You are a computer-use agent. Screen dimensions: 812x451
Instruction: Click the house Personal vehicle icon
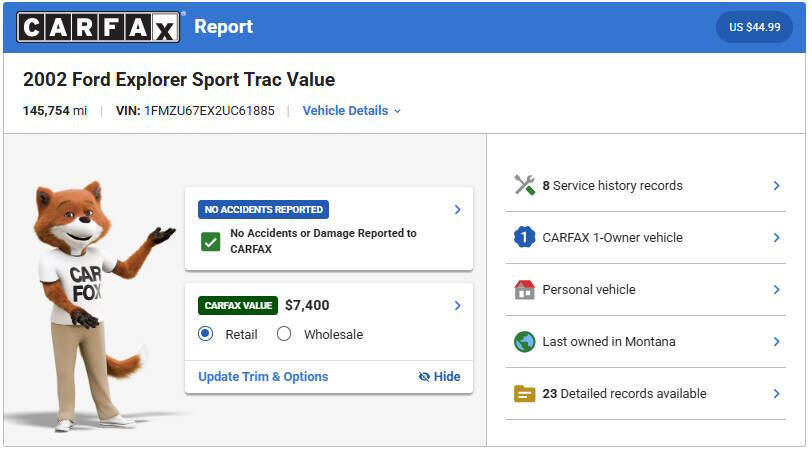point(524,289)
